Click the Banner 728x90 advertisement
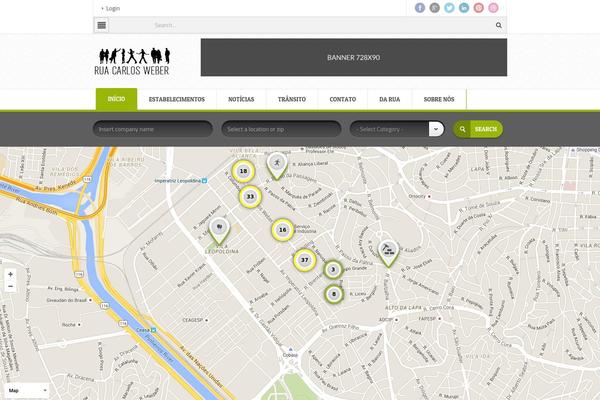Image resolution: width=600 pixels, height=400 pixels. (354, 57)
